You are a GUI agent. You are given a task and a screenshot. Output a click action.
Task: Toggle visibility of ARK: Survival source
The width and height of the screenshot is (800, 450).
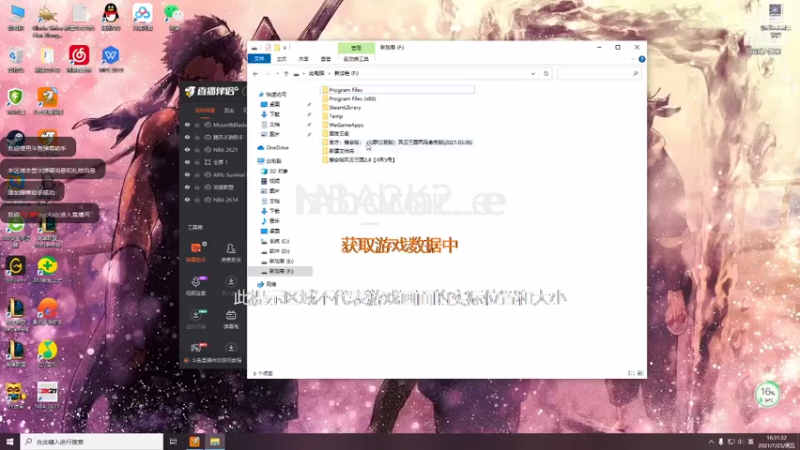[187, 175]
